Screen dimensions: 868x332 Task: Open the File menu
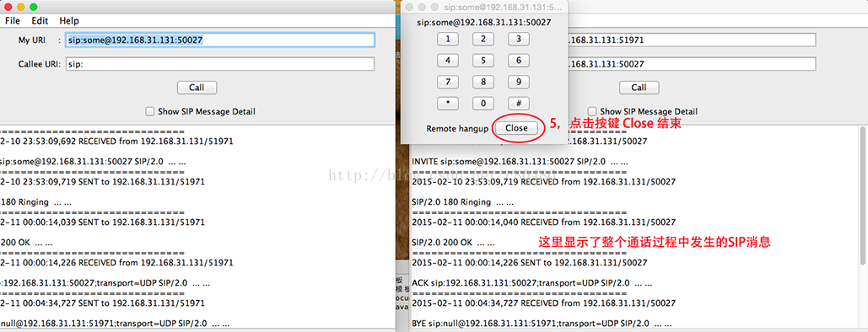[12, 21]
